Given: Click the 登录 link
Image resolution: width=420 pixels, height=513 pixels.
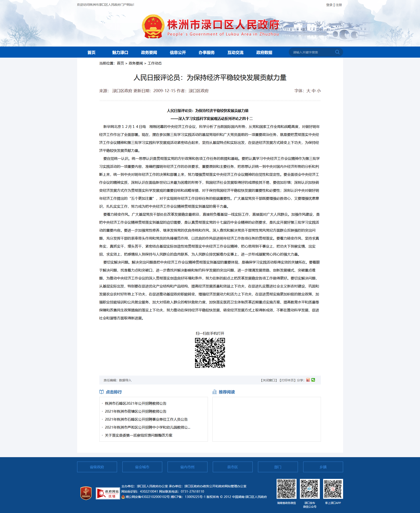Looking at the screenshot, I should coord(329,5).
